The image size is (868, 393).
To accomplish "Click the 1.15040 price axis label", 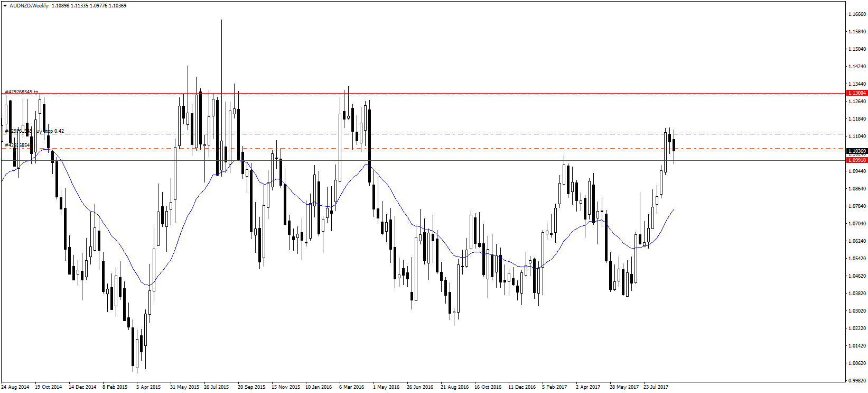I will (x=856, y=49).
